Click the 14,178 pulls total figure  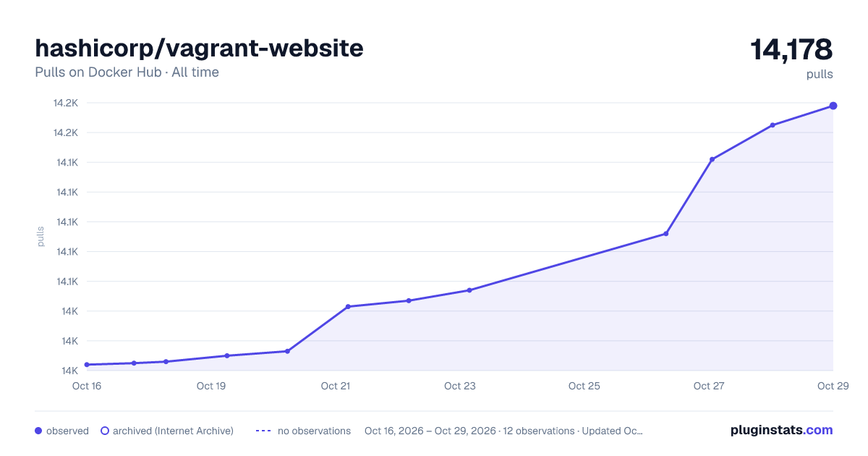[791, 50]
